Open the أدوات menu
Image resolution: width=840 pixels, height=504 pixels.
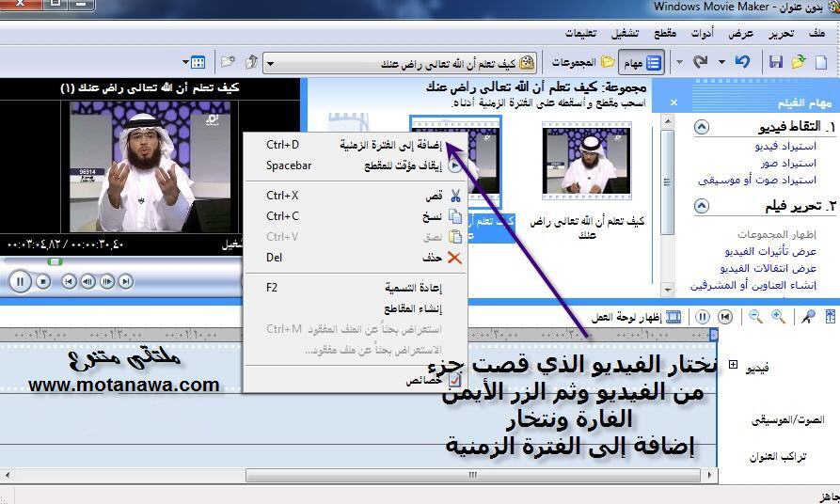(702, 34)
